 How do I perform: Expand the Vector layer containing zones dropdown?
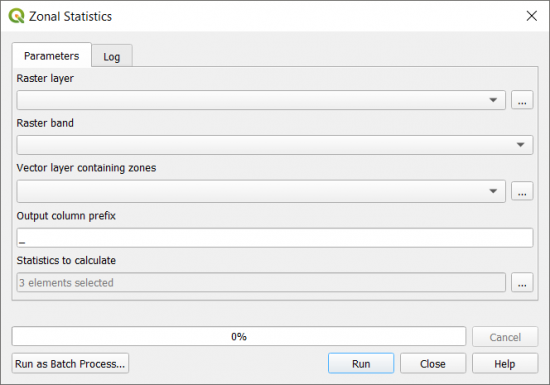click(493, 191)
